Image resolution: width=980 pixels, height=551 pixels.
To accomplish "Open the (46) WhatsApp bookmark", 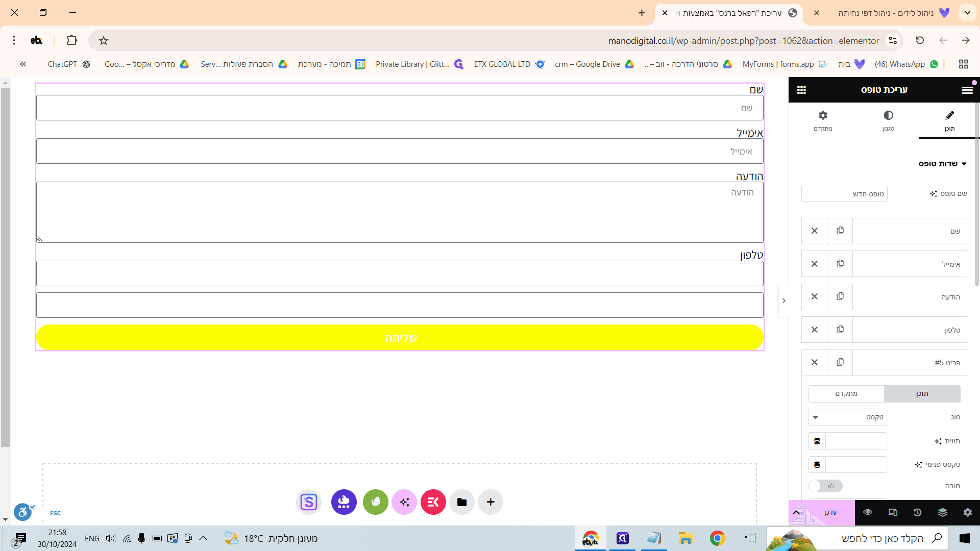I will 906,64.
